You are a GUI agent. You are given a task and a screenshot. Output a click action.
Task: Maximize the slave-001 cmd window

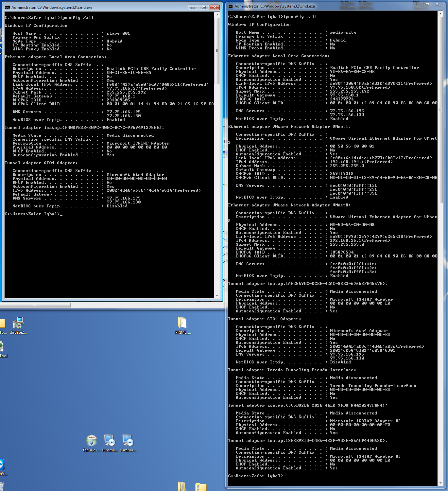[x=204, y=8]
